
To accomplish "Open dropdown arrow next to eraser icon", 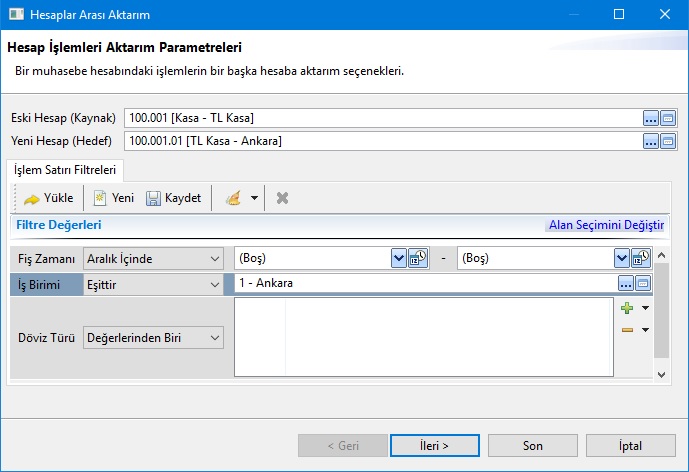I will pos(254,198).
